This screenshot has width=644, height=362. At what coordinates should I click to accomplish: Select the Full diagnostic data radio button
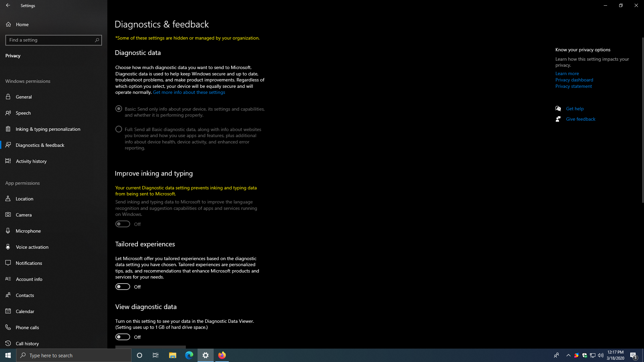pyautogui.click(x=119, y=129)
